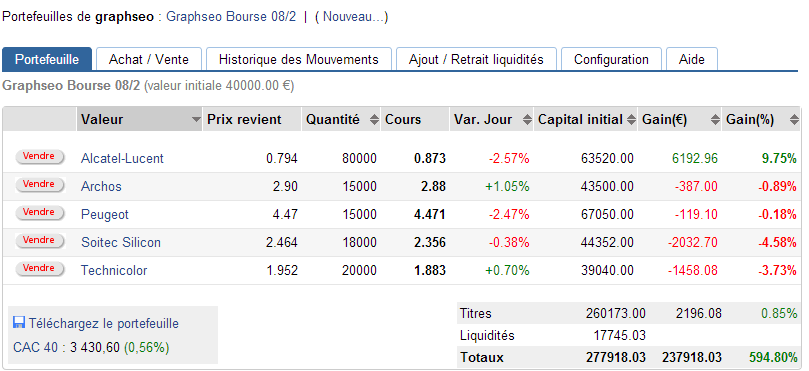Switch to Historique des Mouvements tab
Viewport: 809px width, 371px height.
299,59
